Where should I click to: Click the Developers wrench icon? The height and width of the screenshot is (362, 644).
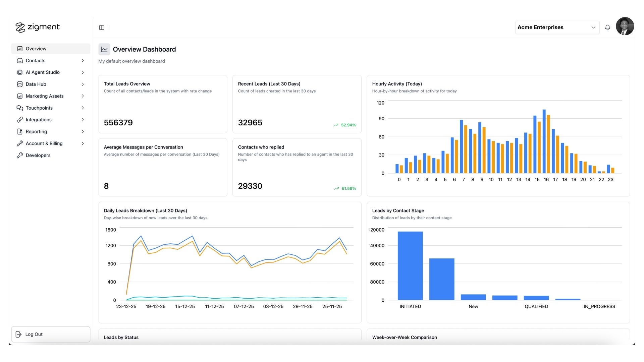tap(20, 155)
